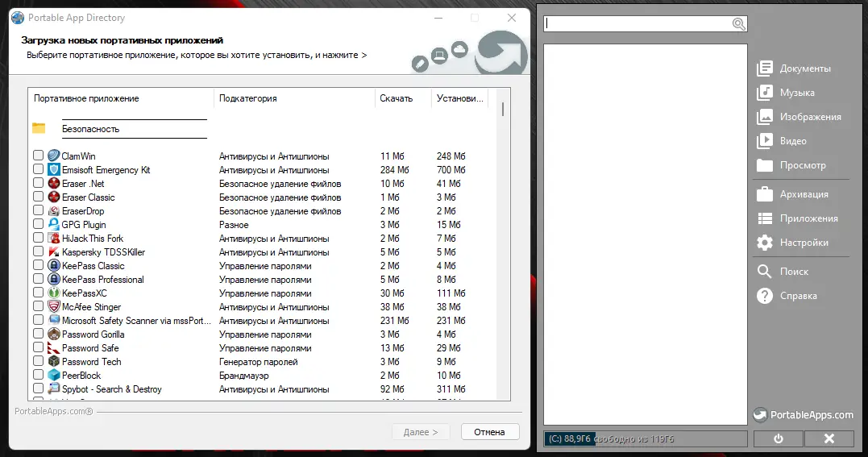Click the '700 Мб' install size cell

click(x=451, y=170)
